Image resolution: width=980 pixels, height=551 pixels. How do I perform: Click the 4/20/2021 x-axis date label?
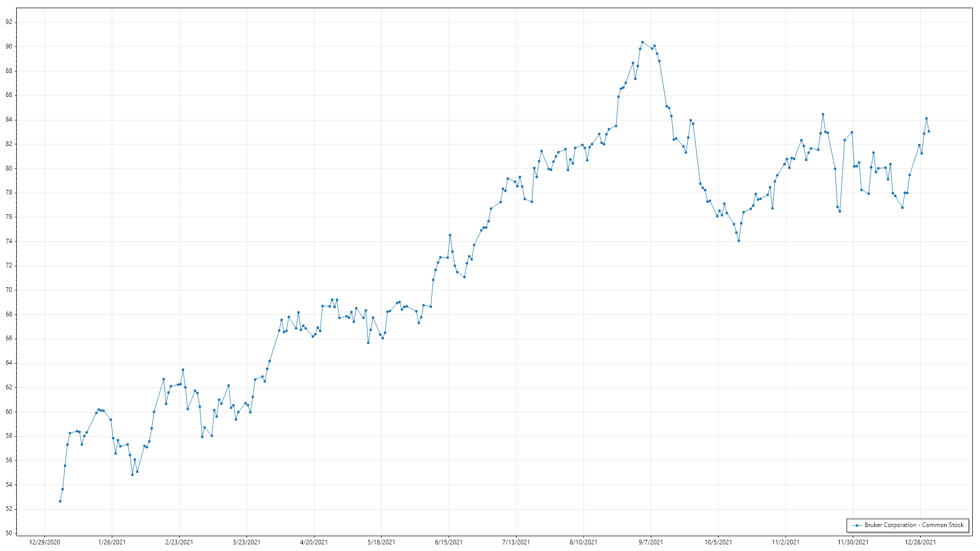click(x=314, y=542)
